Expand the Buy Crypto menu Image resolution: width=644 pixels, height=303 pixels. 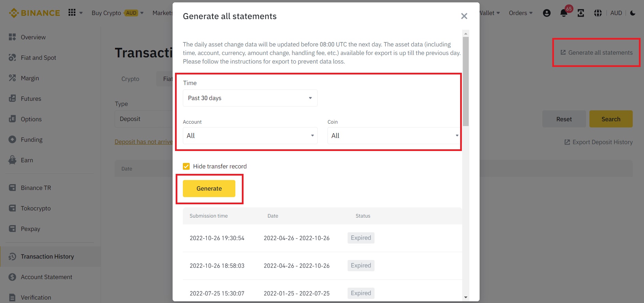(x=117, y=13)
